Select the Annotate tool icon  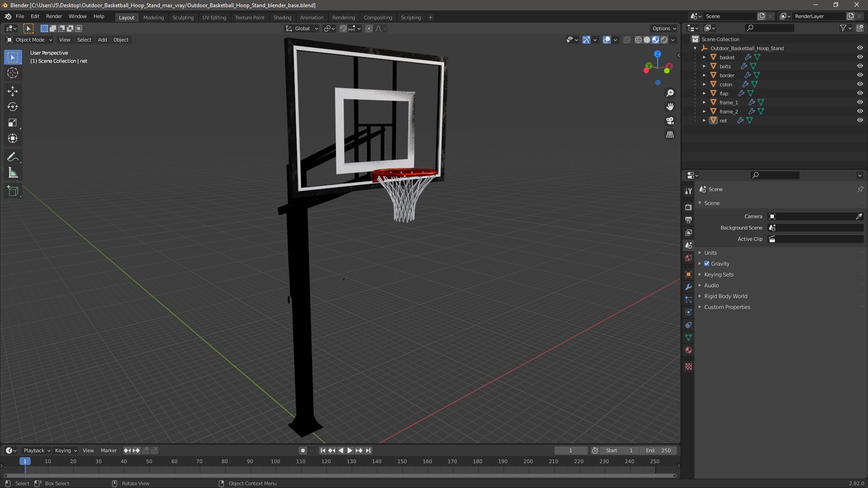[x=13, y=156]
